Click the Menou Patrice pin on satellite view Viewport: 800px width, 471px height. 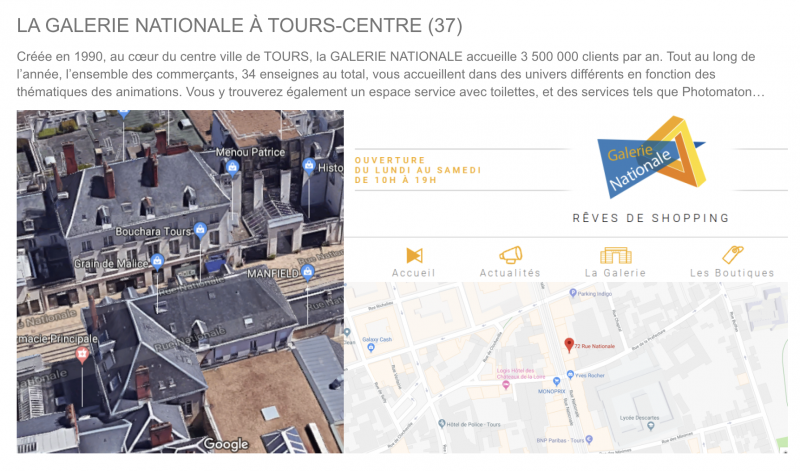pyautogui.click(x=232, y=167)
